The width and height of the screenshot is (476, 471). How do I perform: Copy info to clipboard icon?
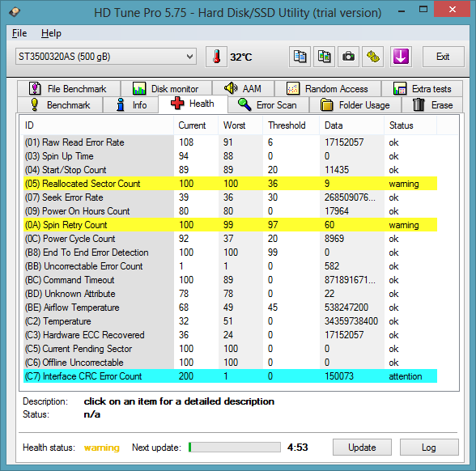point(300,57)
